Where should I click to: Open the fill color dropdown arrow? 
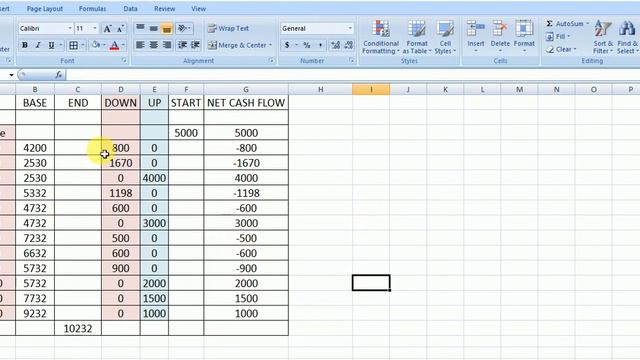pyautogui.click(x=104, y=45)
